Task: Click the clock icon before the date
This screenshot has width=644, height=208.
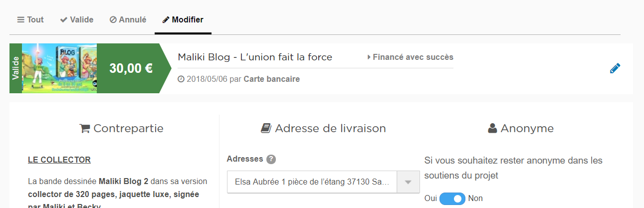Action: [x=181, y=79]
